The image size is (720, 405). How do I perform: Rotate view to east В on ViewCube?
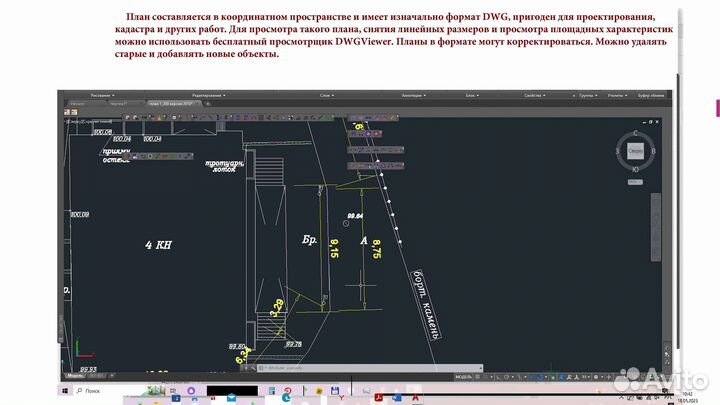point(653,151)
